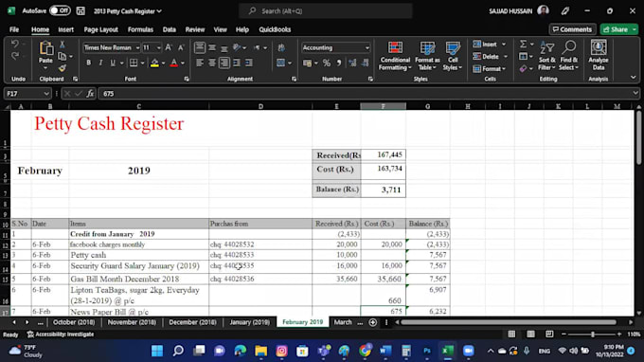Open Cell Styles gallery
644x362 pixels.
coord(453,56)
